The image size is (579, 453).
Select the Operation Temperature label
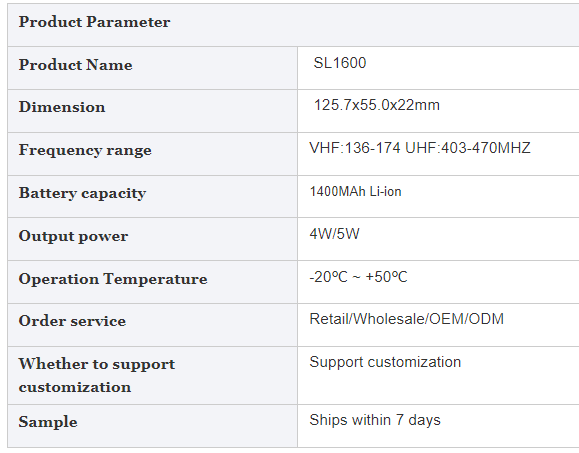pos(113,279)
